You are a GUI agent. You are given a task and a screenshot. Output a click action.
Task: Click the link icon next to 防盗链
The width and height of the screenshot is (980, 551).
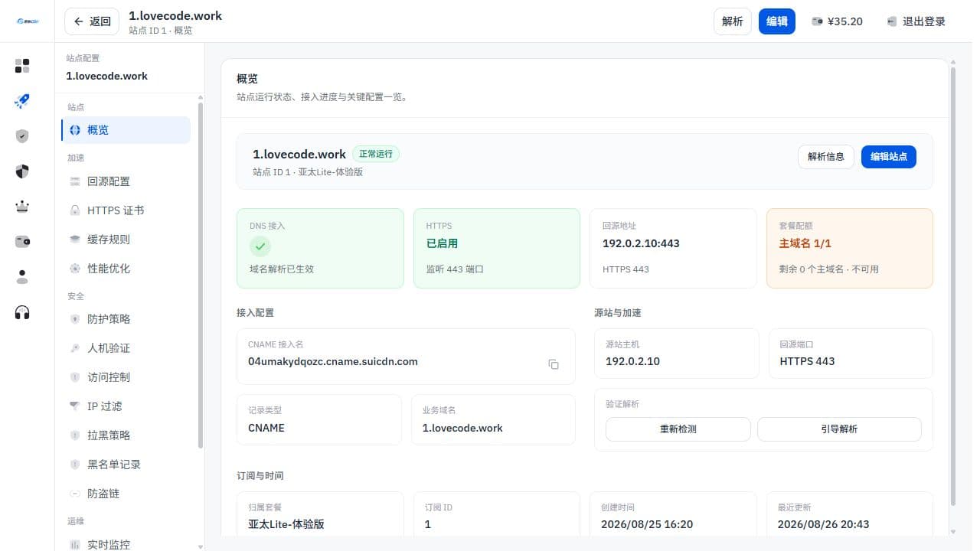75,494
